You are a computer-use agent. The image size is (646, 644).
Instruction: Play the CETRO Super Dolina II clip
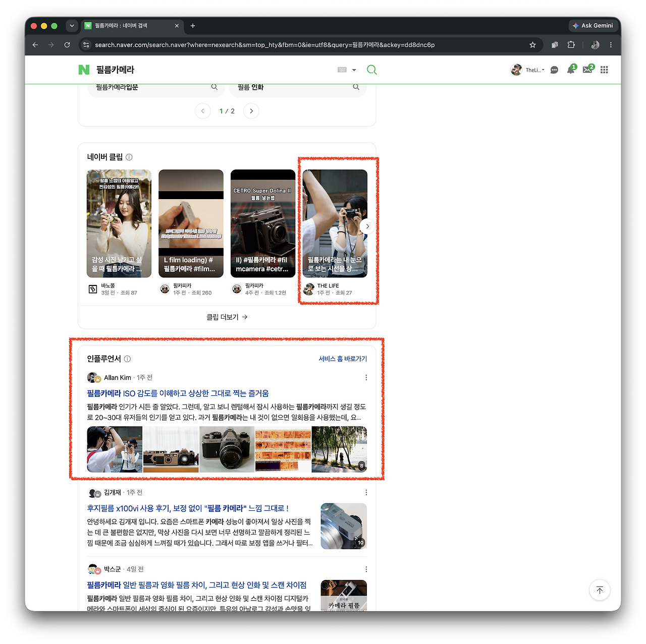pyautogui.click(x=263, y=223)
